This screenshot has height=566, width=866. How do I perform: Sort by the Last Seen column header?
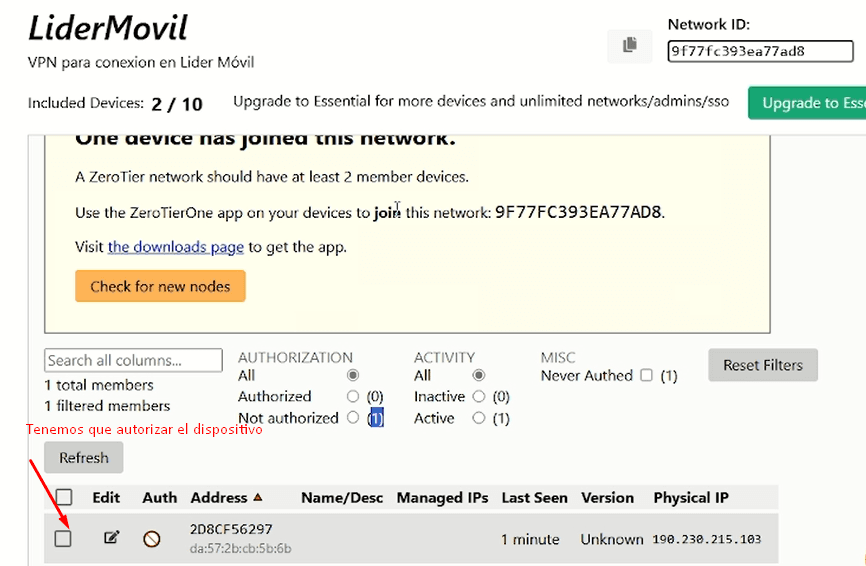point(534,498)
